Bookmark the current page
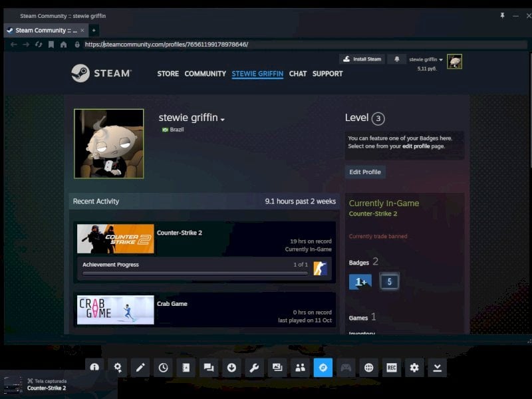This screenshot has height=399, width=532. click(51, 45)
